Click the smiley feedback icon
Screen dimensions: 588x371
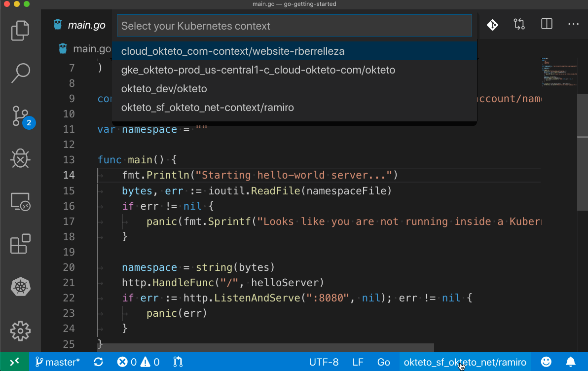(547, 362)
